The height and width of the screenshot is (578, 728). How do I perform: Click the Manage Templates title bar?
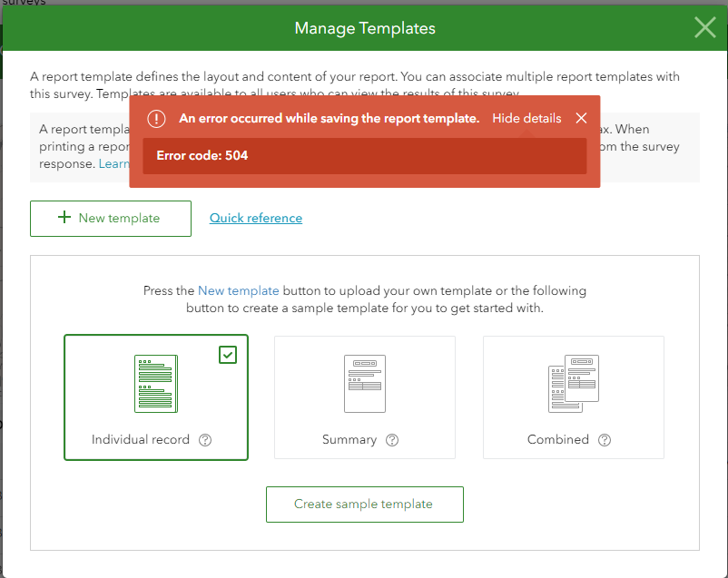pos(364,28)
